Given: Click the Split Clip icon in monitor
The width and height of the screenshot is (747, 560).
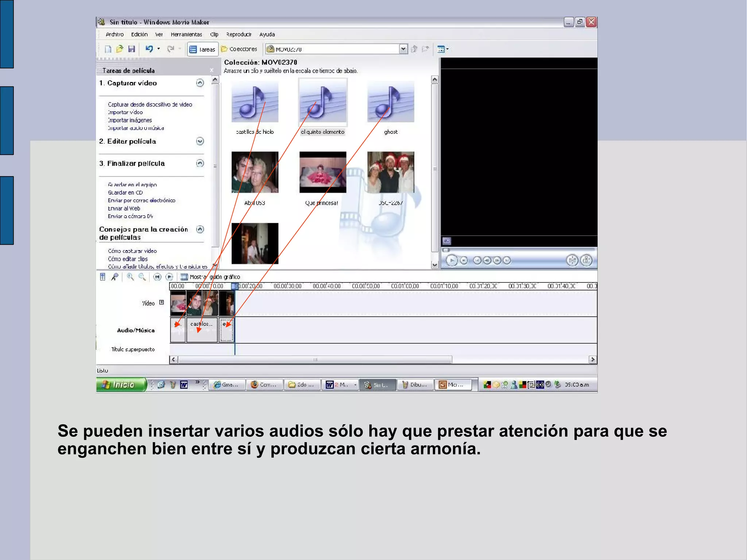Looking at the screenshot, I should 572,260.
